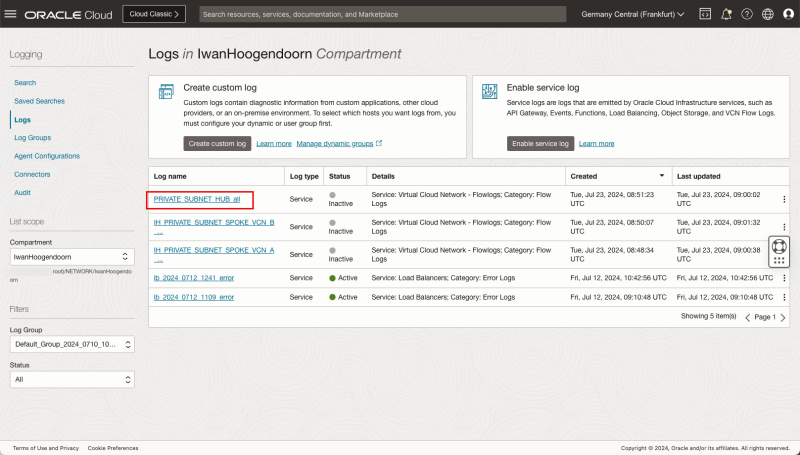This screenshot has width=800, height=455.
Task: Open the user profile avatar
Action: click(x=788, y=15)
